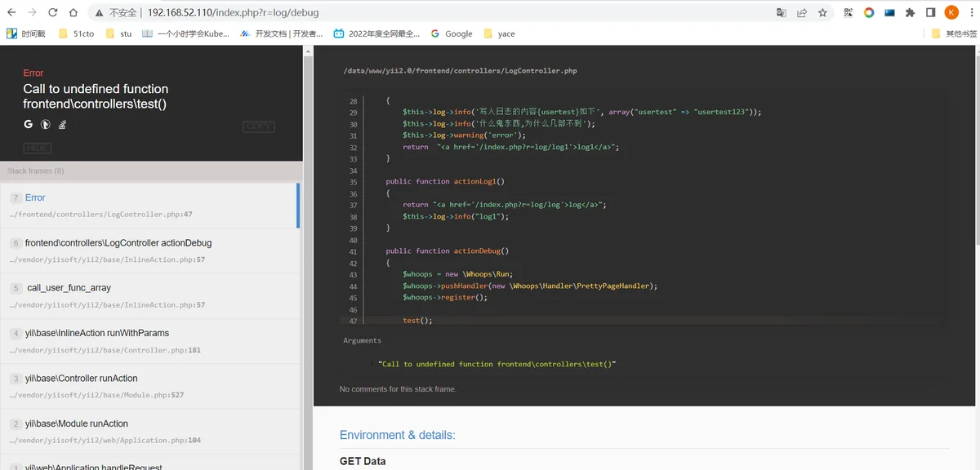Select frame 2 Module runAction

tap(149, 432)
